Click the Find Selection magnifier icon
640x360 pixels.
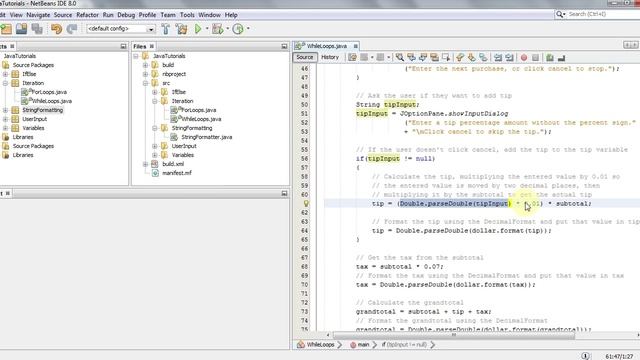tap(400, 58)
